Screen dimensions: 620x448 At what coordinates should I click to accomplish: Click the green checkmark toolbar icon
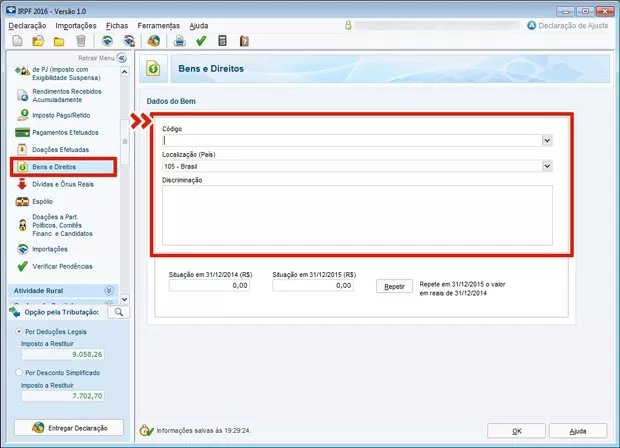[x=201, y=41]
